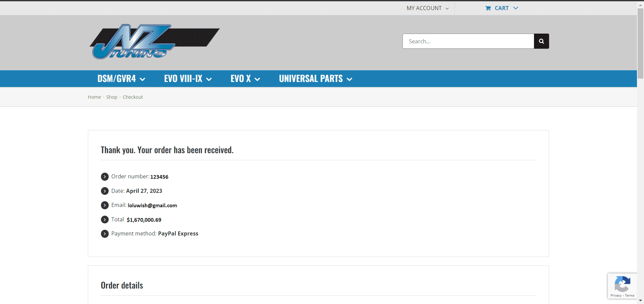Expand chevron next to Universal Parts
The height and width of the screenshot is (304, 644).
[350, 79]
